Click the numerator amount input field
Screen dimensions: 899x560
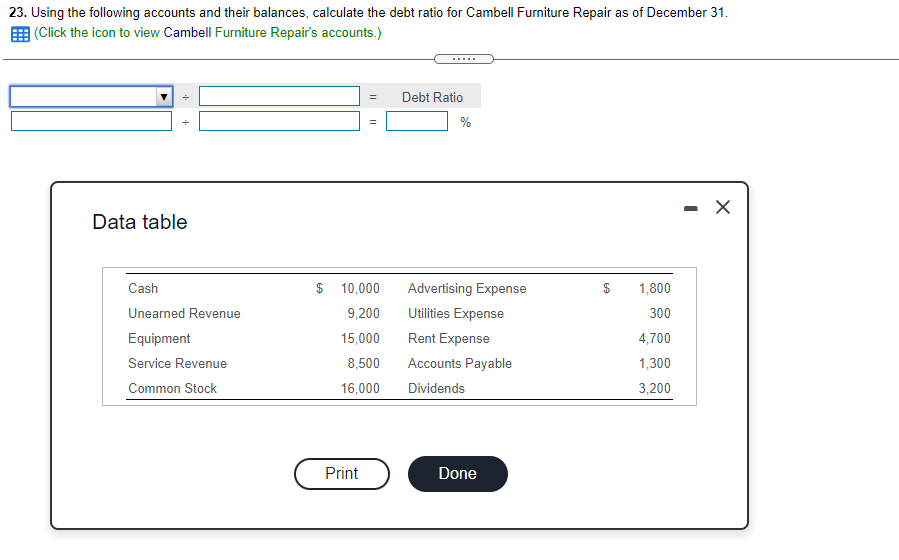click(91, 121)
